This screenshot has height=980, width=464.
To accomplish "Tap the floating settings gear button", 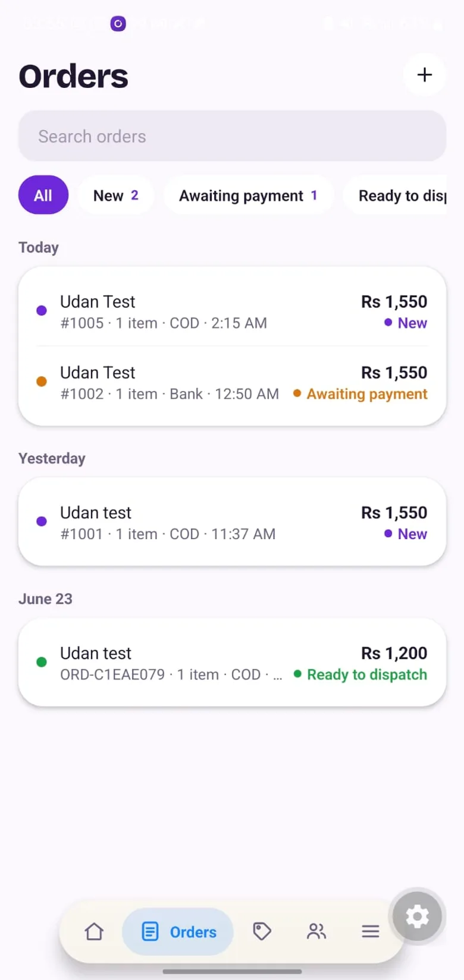I will tap(417, 916).
